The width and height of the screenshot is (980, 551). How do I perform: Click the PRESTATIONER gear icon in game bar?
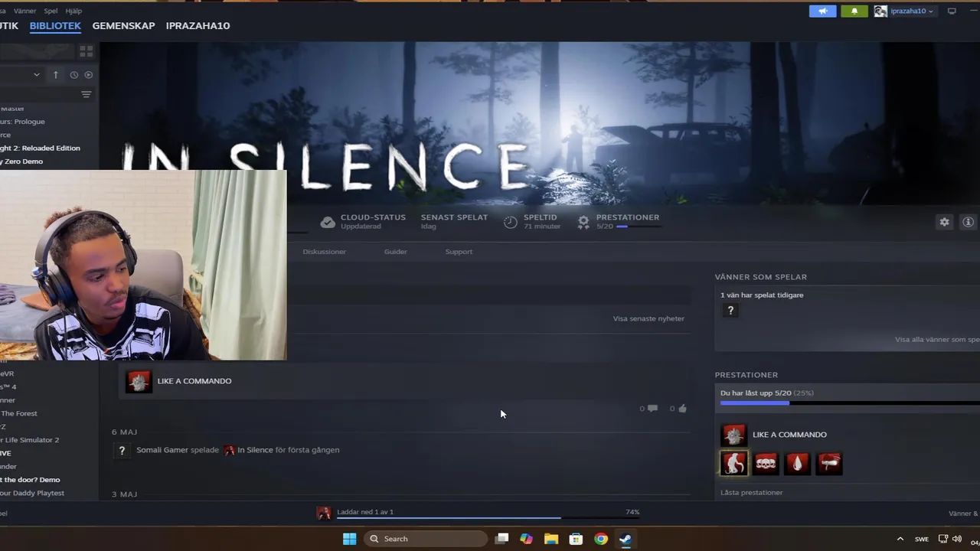(583, 222)
